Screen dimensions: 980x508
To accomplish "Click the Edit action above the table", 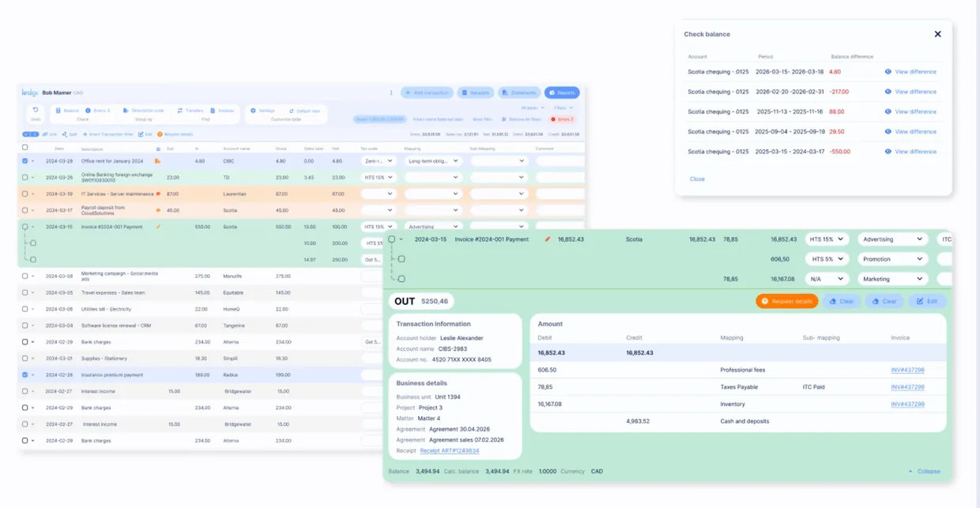I will coord(145,134).
